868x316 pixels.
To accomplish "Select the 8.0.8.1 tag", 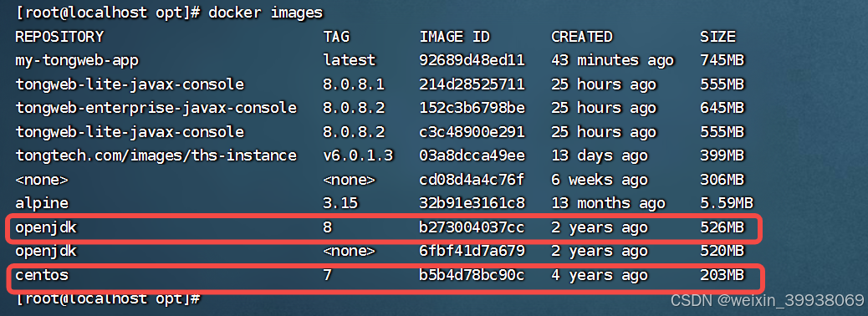I will click(354, 84).
